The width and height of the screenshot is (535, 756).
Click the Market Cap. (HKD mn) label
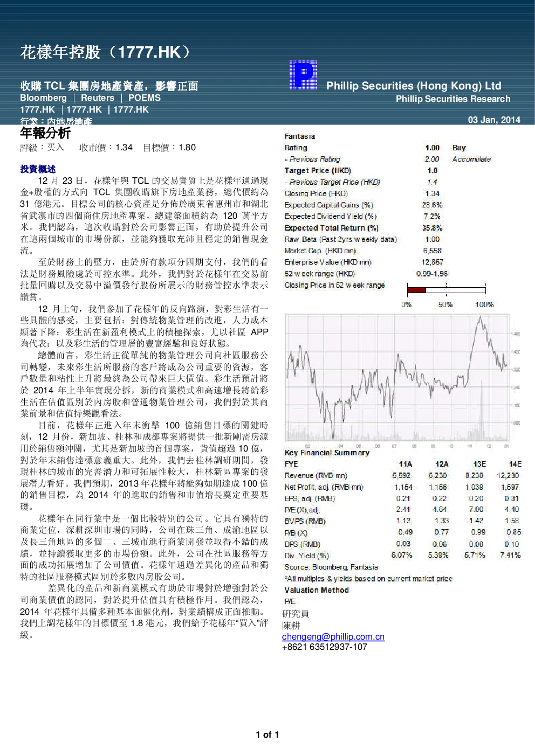320,251
